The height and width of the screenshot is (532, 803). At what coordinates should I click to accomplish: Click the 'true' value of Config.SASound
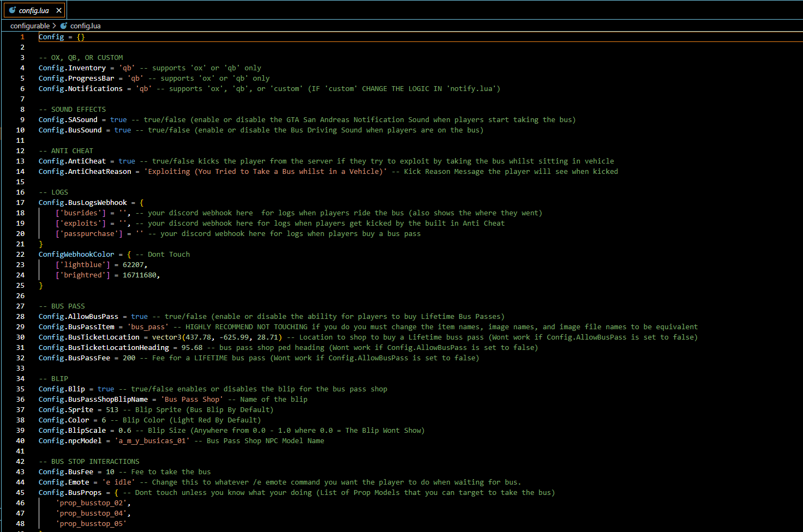[118, 120]
